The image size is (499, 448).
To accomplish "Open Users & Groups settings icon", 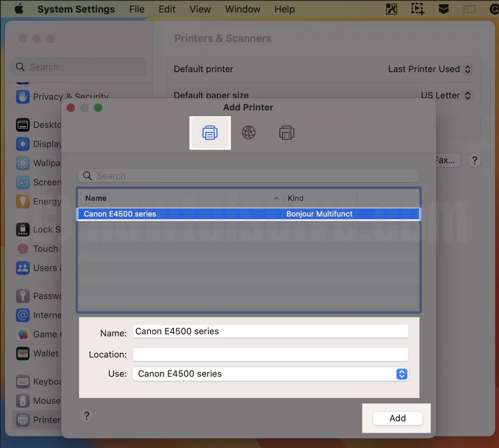I will point(23,268).
